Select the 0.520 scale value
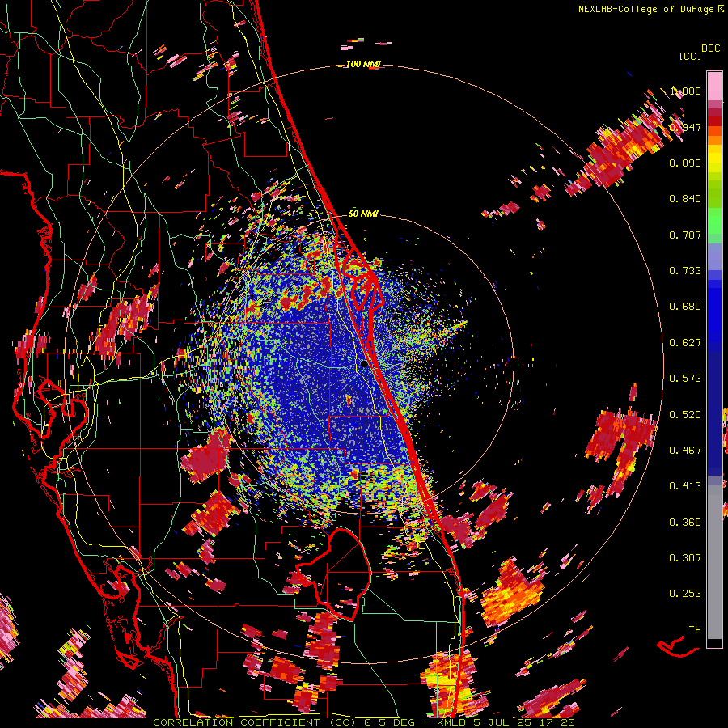Screen dimensions: 728x728 coord(685,415)
